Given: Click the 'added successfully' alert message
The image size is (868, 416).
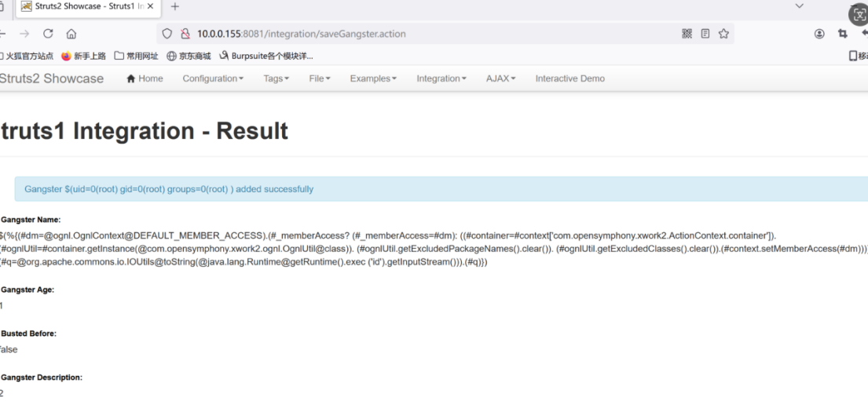Looking at the screenshot, I should (x=441, y=189).
